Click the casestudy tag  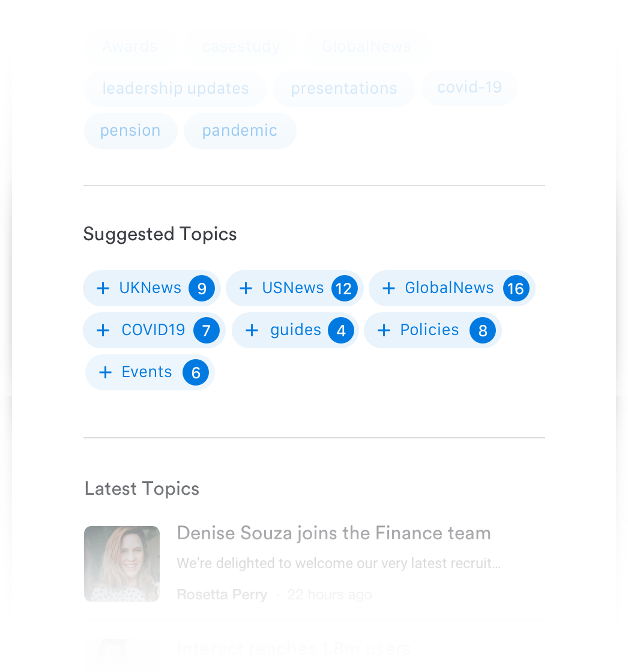241,46
